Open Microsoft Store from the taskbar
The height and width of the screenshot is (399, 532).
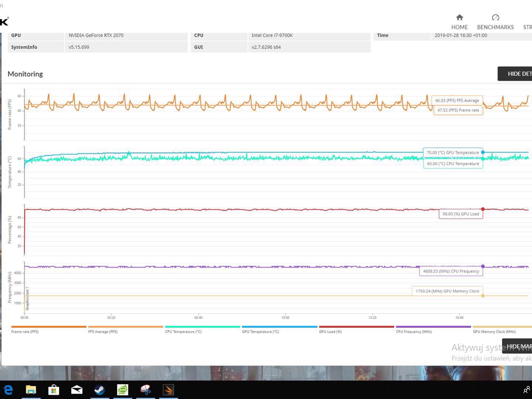(54, 390)
